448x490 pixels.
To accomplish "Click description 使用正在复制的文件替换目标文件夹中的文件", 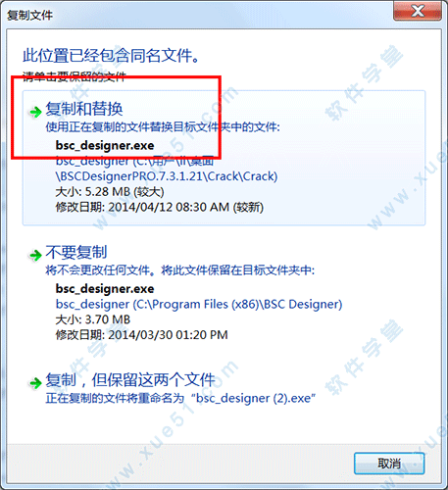I will [163, 127].
